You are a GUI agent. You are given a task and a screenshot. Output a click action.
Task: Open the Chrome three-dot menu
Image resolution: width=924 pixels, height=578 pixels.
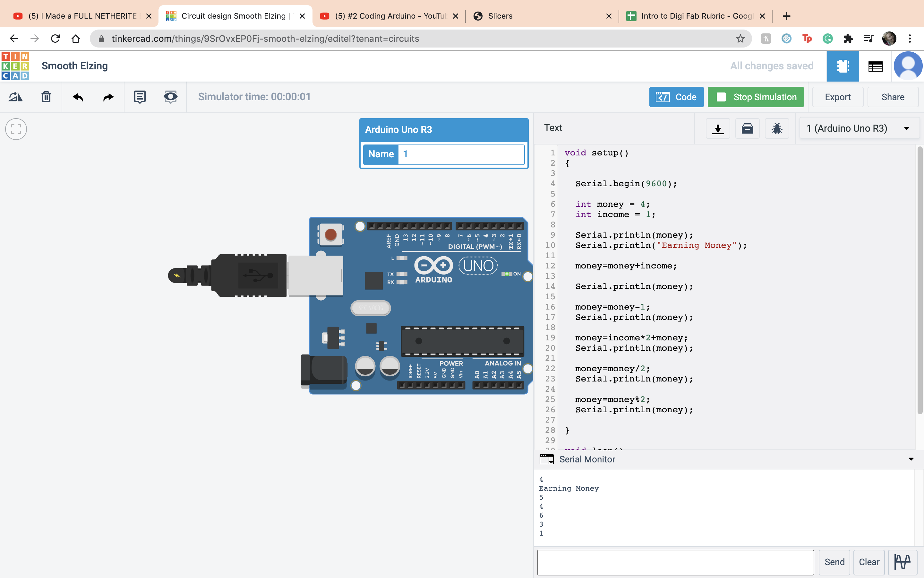(910, 39)
